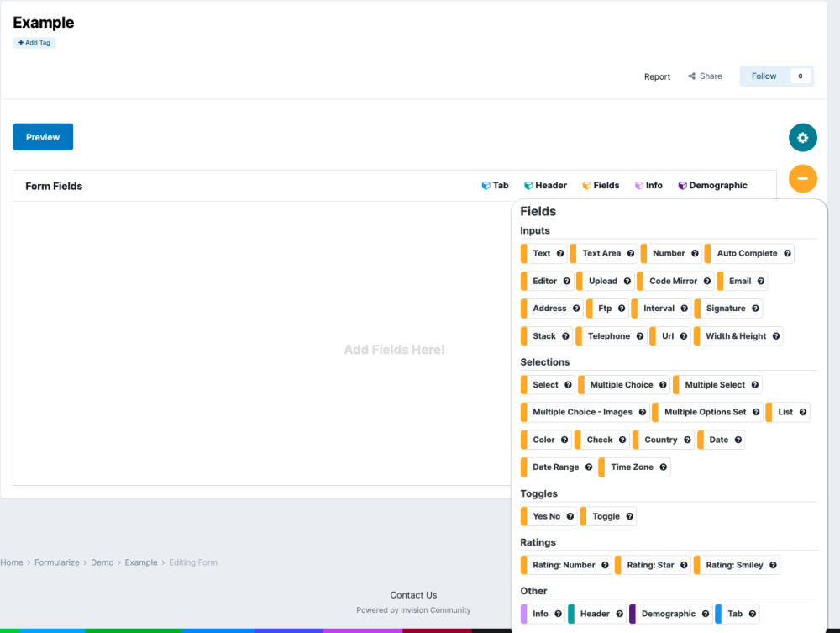Click the Share icon near Follow

[690, 76]
